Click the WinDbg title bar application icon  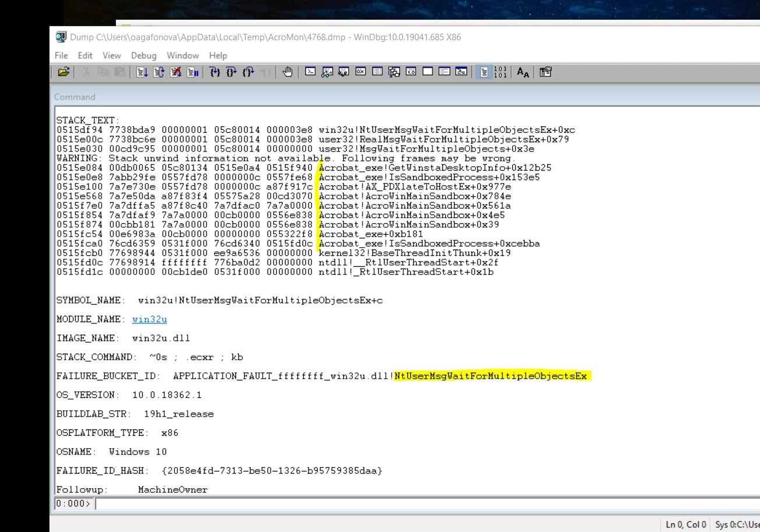click(x=61, y=37)
